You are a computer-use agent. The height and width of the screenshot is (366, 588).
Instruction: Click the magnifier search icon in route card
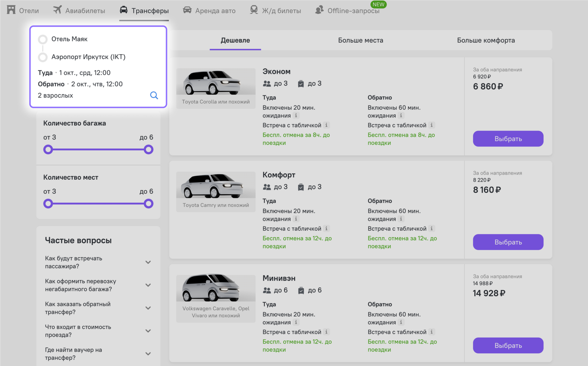pyautogui.click(x=154, y=95)
